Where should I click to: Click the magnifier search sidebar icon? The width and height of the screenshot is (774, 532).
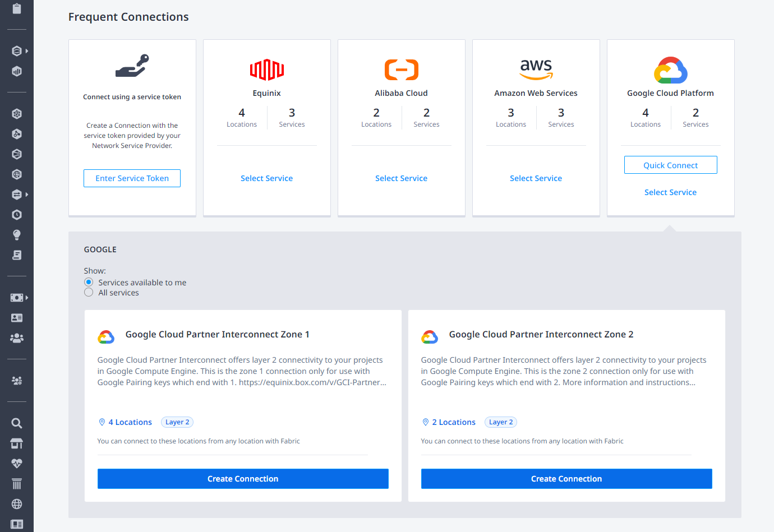17,423
